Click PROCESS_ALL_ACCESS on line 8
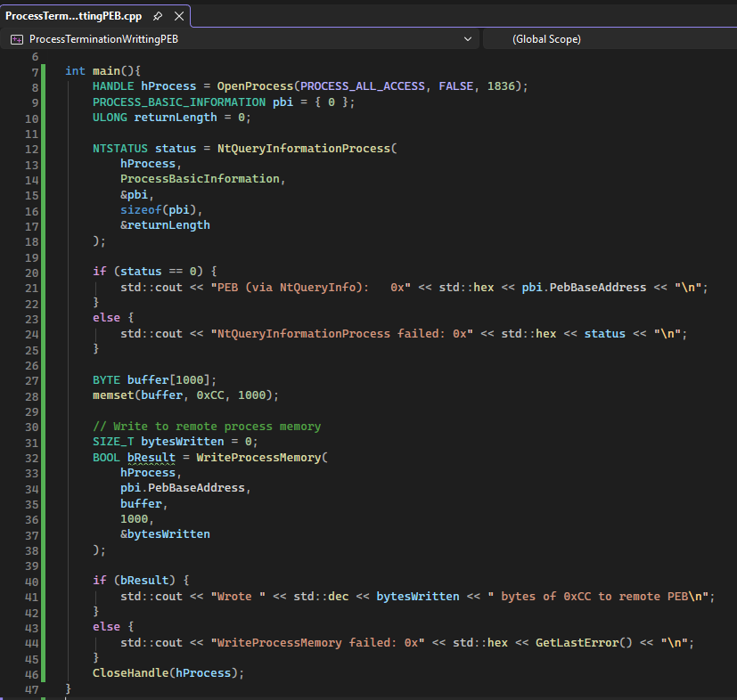 click(363, 86)
